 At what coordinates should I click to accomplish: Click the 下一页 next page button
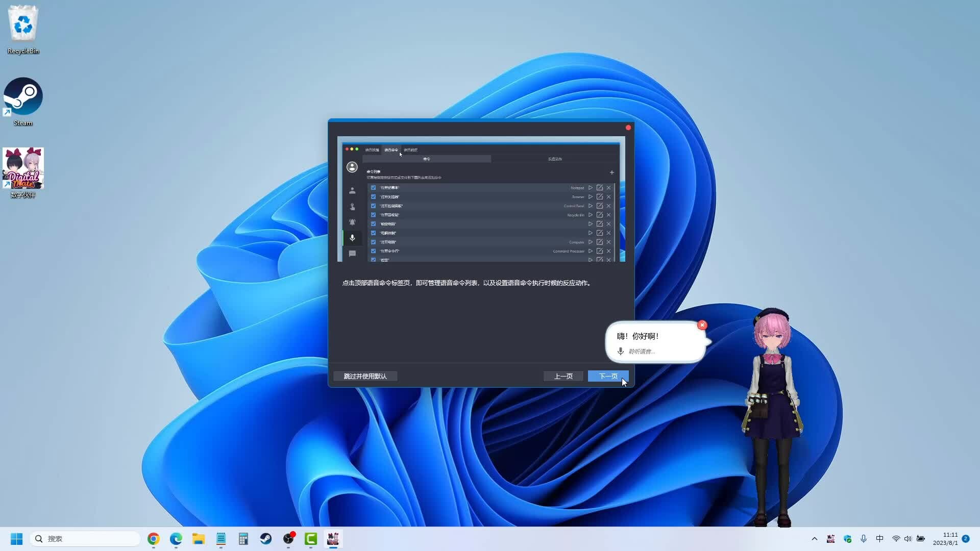click(607, 376)
